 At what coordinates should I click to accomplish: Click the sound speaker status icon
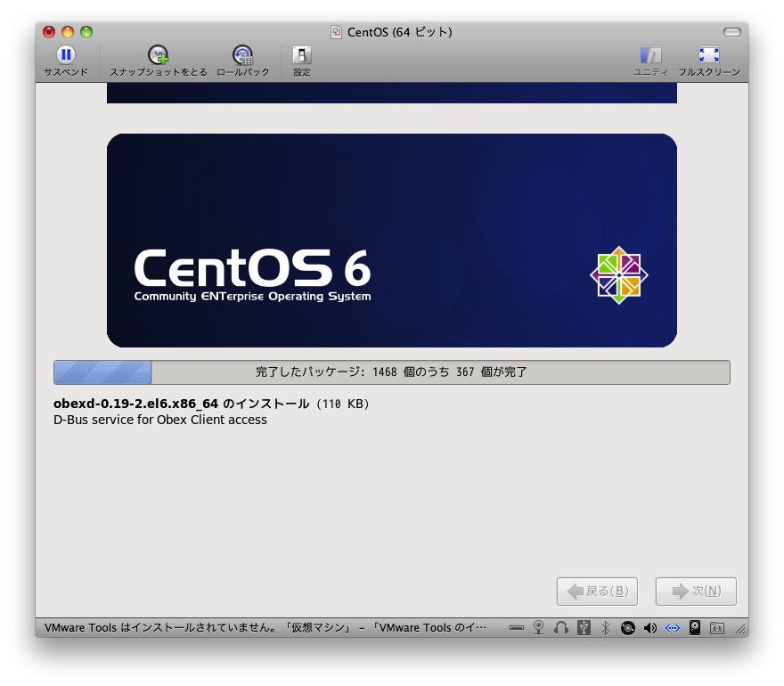point(650,627)
